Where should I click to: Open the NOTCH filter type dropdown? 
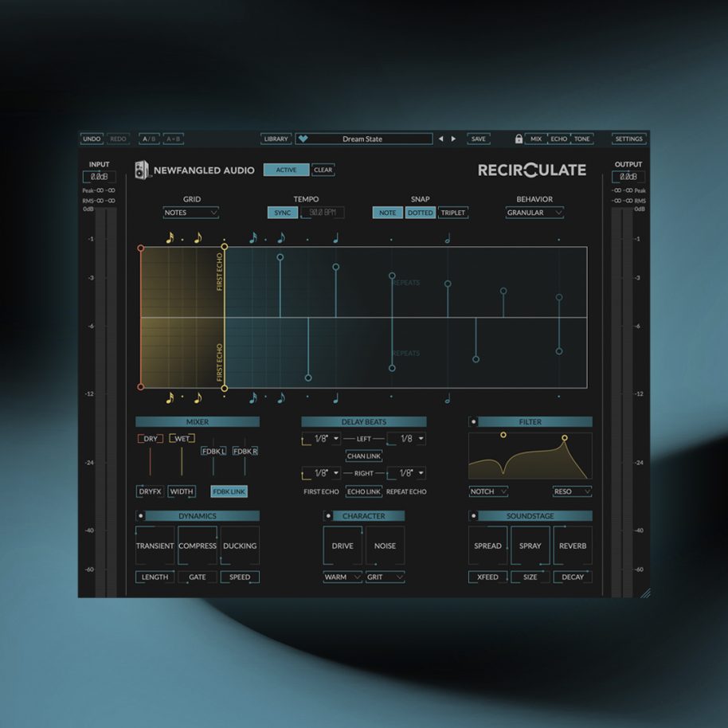coord(487,491)
